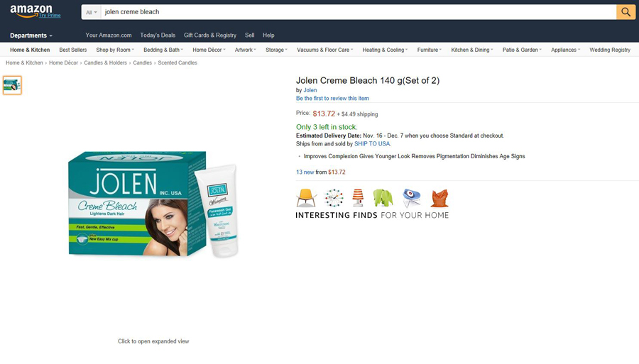
Task: Click the yellow chair icon
Action: (x=306, y=198)
